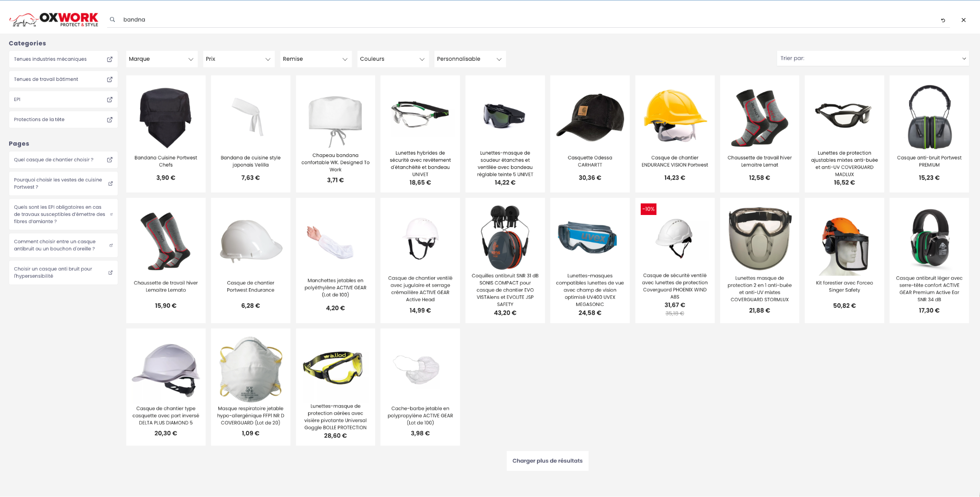
Task: Open the Bandana Cuisine Portwest Chefs product image
Action: click(166, 117)
